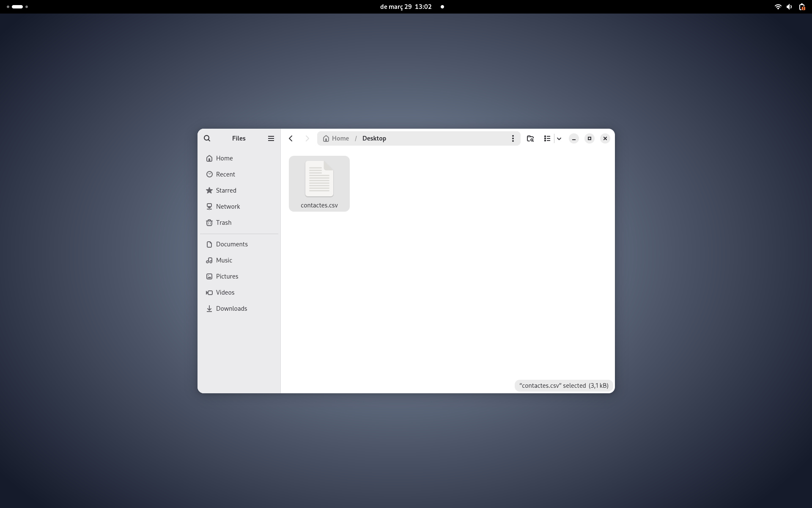Click the search magnifier icon in Files
Viewport: 812px width, 508px height.
207,138
